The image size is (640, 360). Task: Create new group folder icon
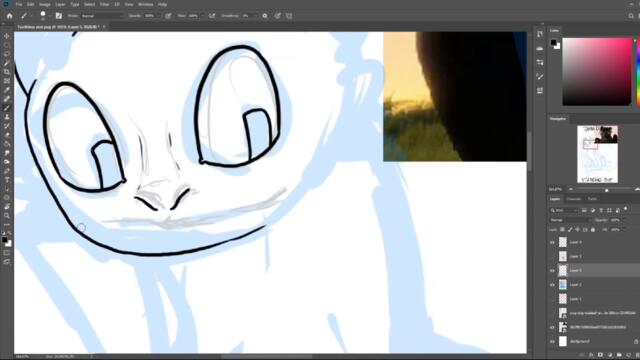point(619,355)
